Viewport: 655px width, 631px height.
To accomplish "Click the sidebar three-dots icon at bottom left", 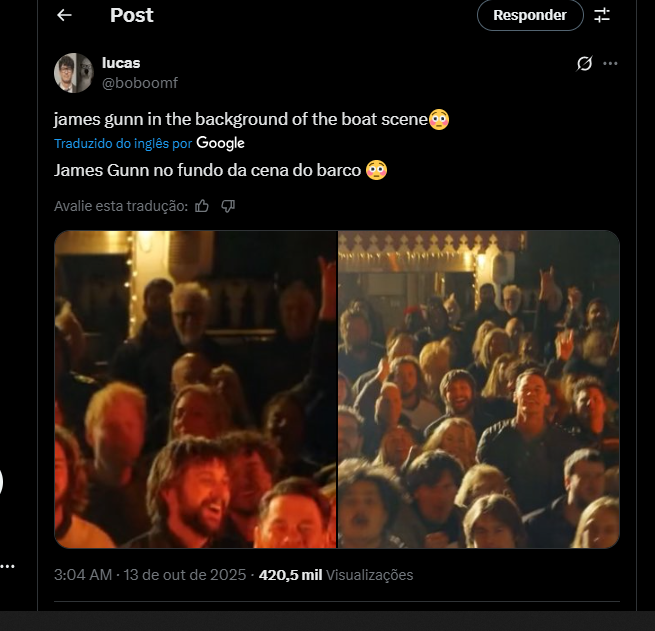I will (8, 567).
